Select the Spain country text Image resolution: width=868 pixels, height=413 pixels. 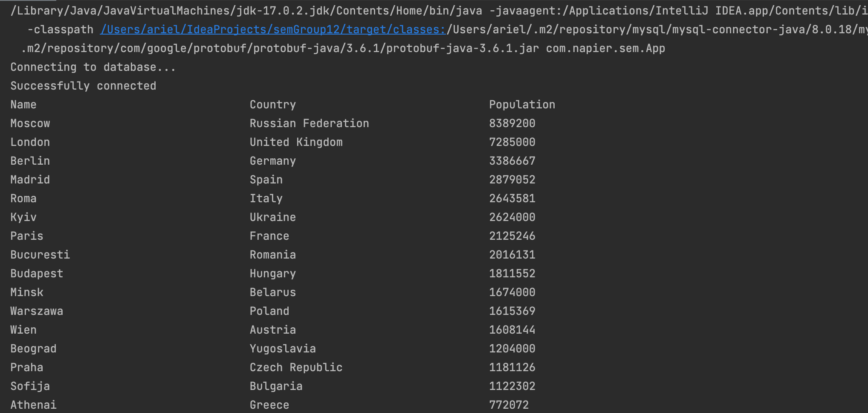[x=266, y=180]
